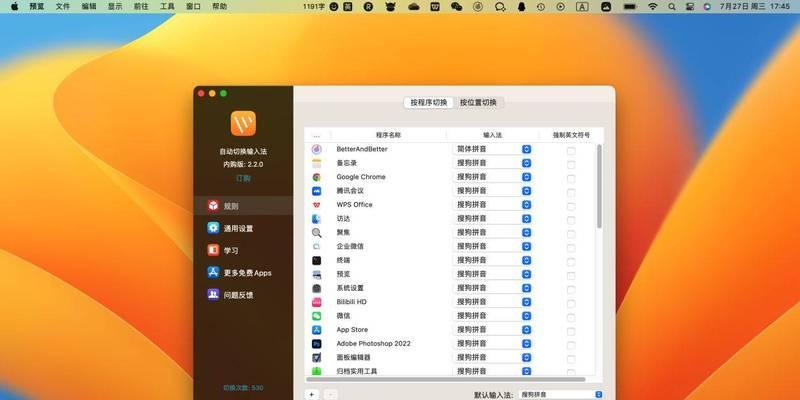Open WeChat menu bar icon

(457, 7)
